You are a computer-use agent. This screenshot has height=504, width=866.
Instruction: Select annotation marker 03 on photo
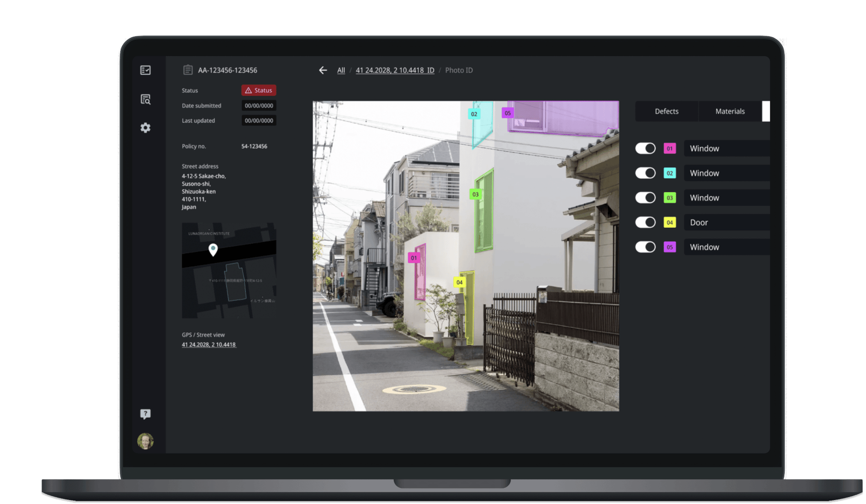coord(475,194)
